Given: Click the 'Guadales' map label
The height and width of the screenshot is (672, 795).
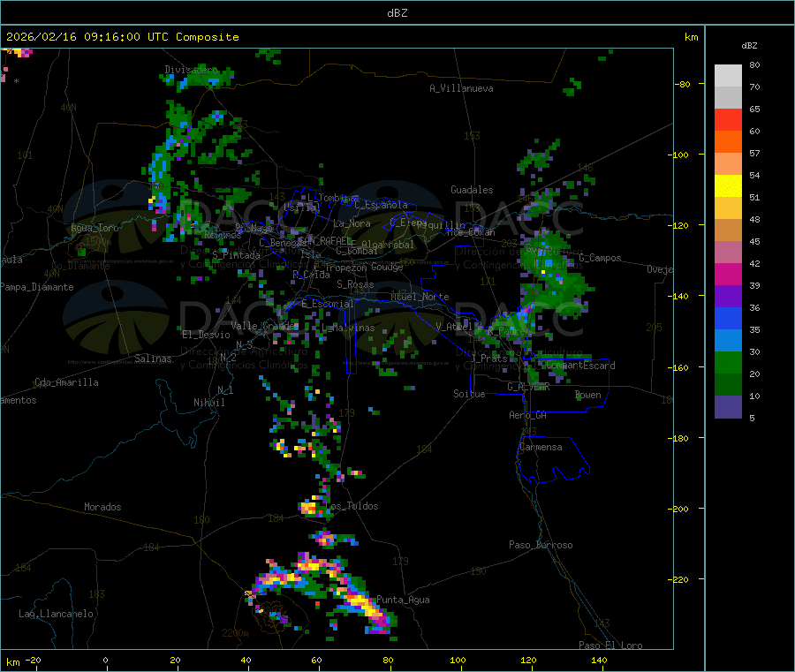Looking at the screenshot, I should [x=472, y=190].
